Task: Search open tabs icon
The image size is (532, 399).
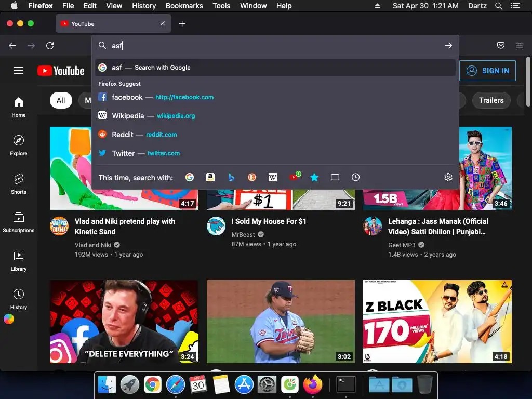Action: coord(335,177)
